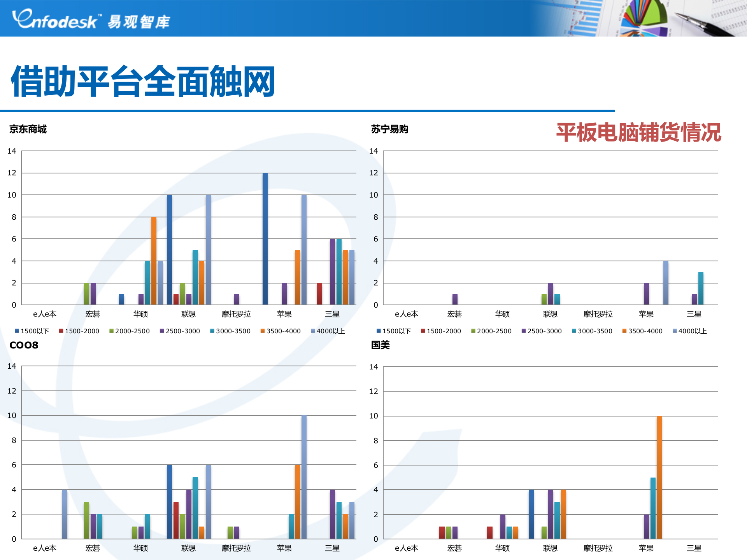Click the 借助平台全面触网 heading
The height and width of the screenshot is (560, 747).
[143, 80]
